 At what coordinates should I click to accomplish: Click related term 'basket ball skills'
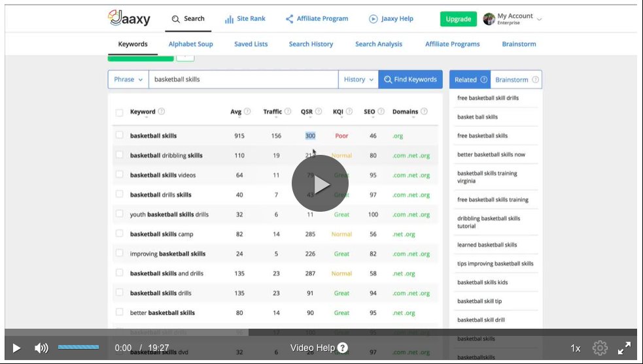click(478, 117)
